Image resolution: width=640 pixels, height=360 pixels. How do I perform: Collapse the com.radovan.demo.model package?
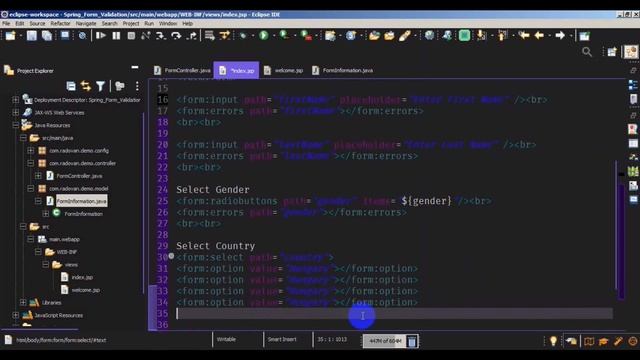pos(31,188)
